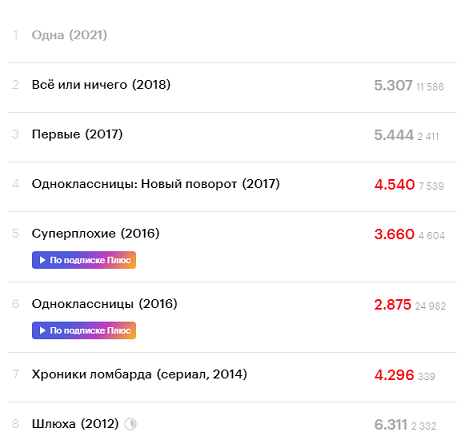The image size is (457, 448).
Task: Click the play icon under Одноклассницы (2016)
Action: coord(43,330)
